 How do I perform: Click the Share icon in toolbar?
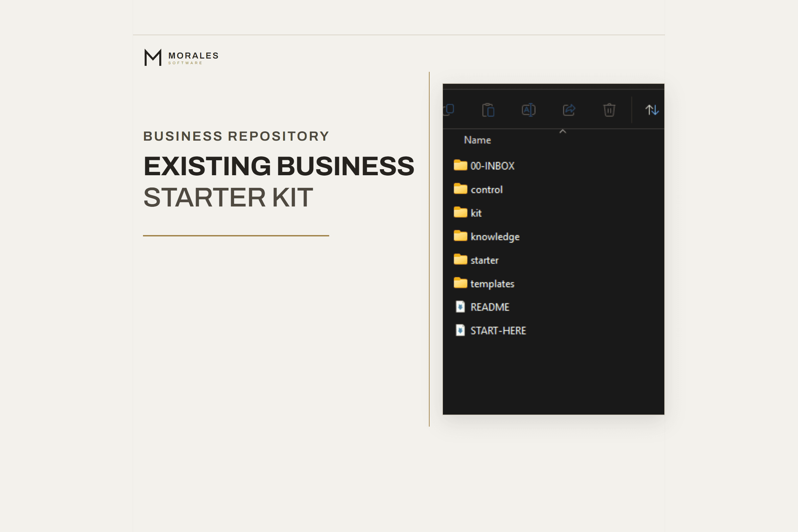coord(569,110)
